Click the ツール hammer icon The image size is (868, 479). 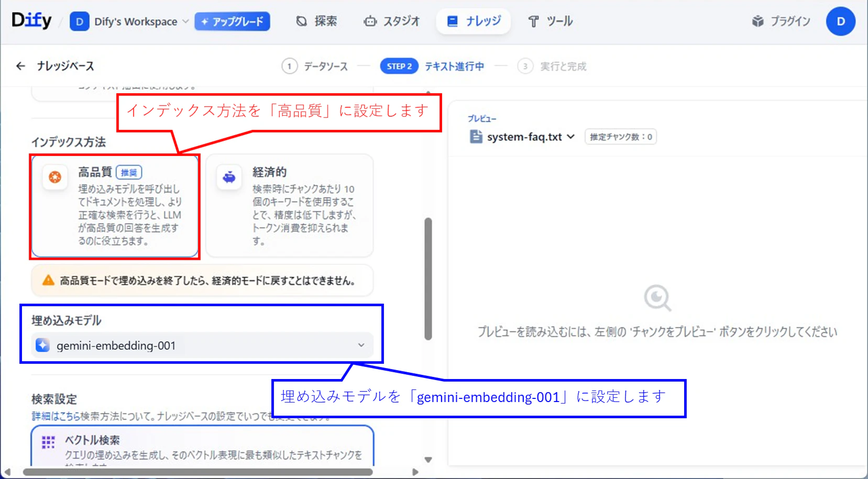click(x=533, y=21)
